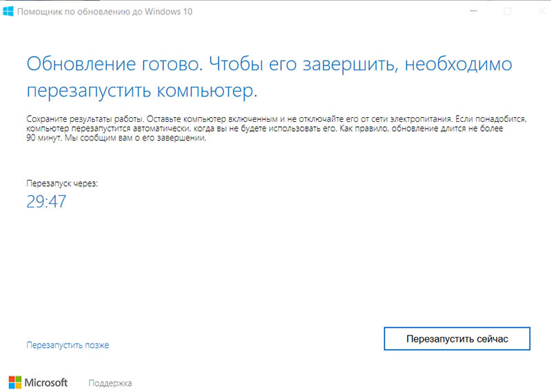This screenshot has width=551, height=392.
Task: Click the 29:47 restart countdown timer
Action: pyautogui.click(x=46, y=201)
